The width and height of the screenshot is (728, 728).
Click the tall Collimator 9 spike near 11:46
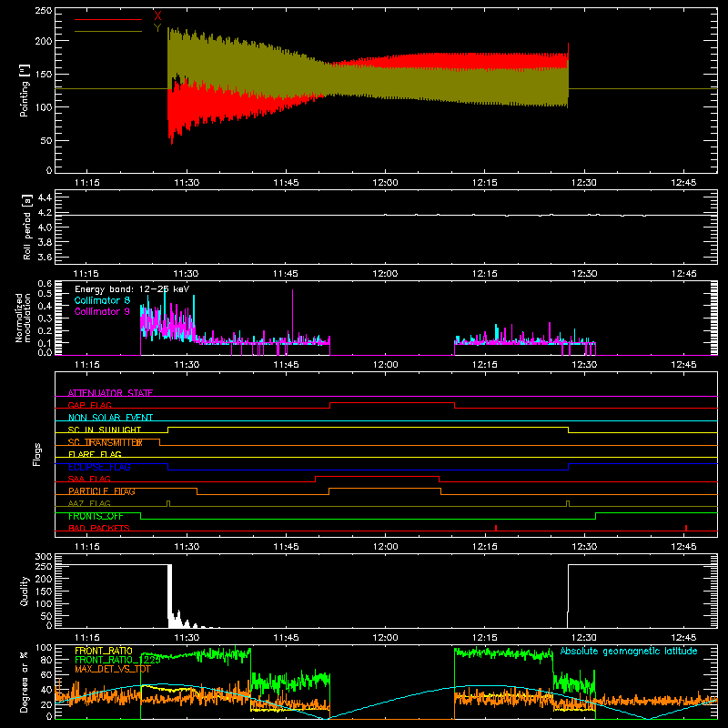point(292,316)
